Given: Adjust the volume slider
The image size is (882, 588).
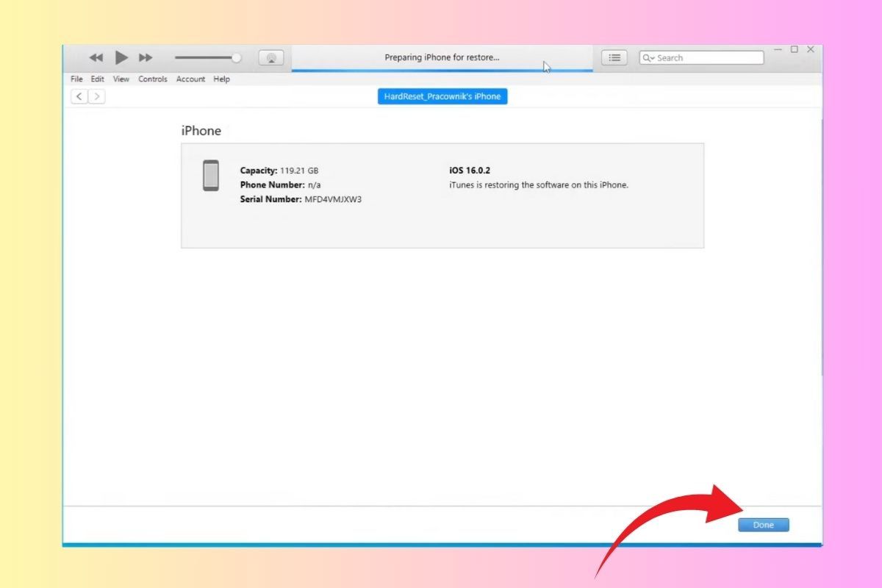Looking at the screenshot, I should (208, 57).
